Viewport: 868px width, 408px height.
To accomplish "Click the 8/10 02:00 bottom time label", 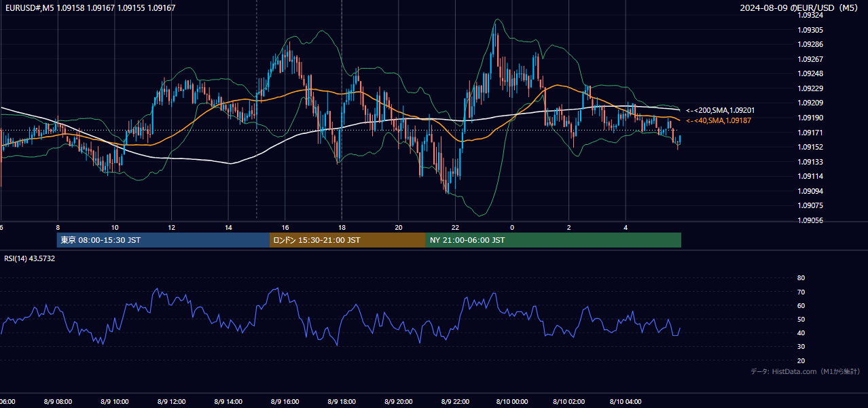I will coord(568,401).
